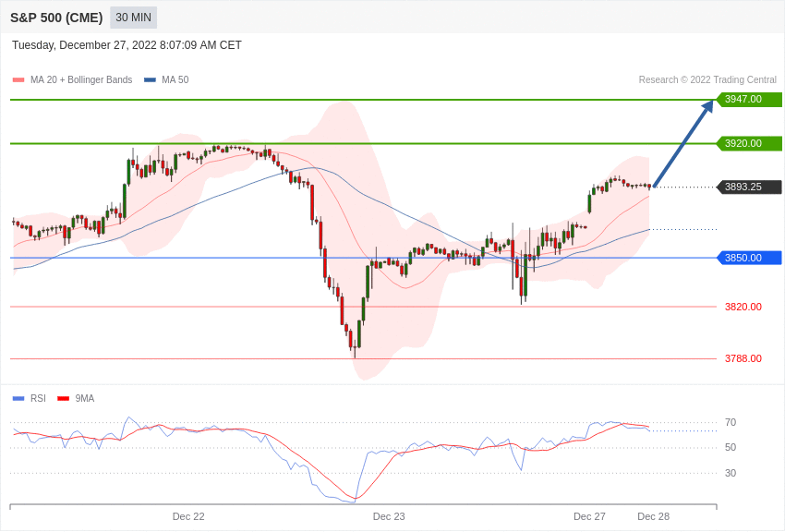
Task: Click the RSI legend label
Action: pyautogui.click(x=38, y=399)
